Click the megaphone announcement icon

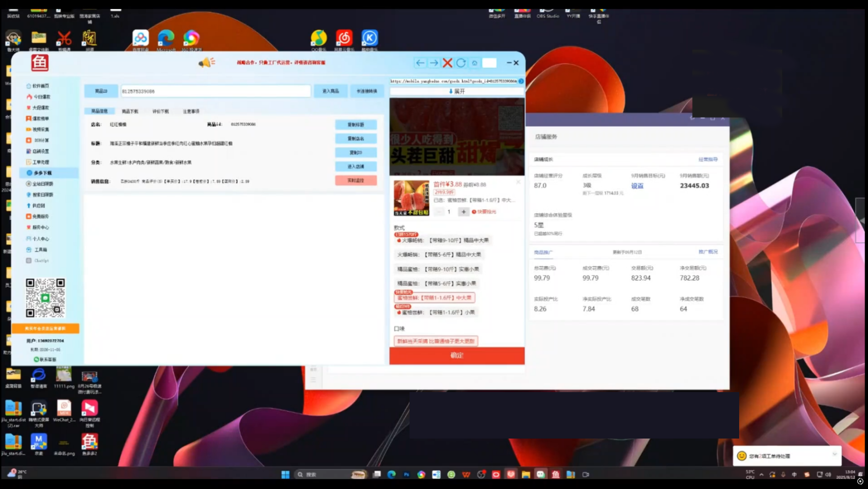206,62
